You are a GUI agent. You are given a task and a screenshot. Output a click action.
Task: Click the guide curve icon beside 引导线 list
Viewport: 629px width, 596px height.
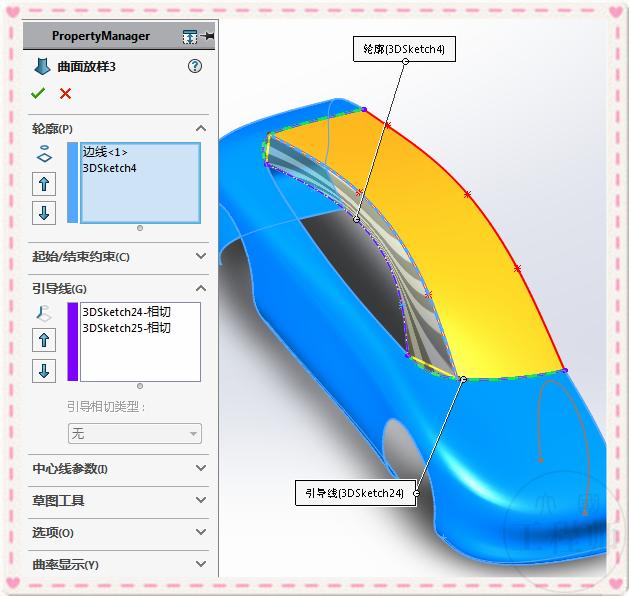point(43,313)
